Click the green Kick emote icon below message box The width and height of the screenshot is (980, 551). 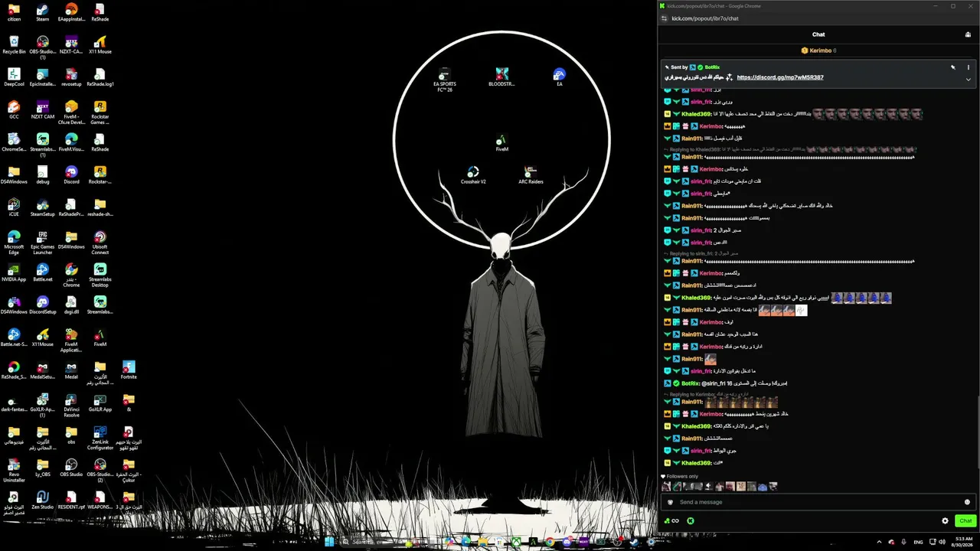pyautogui.click(x=690, y=521)
